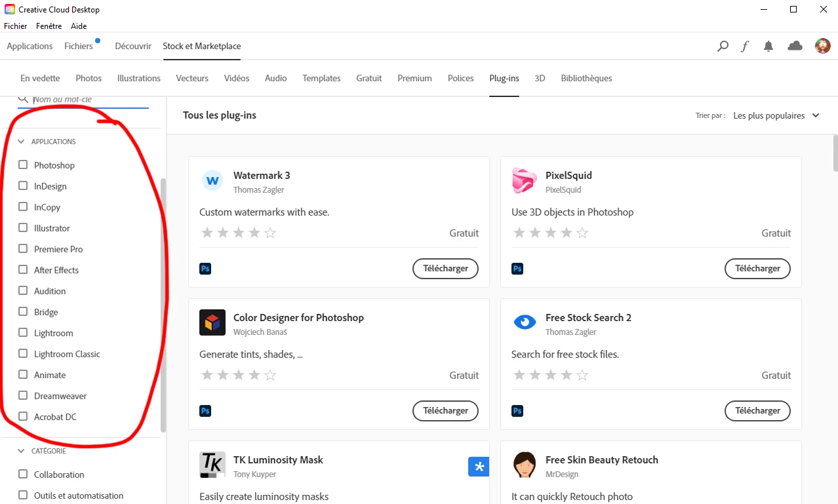Open the Bibliothèques tab
Viewport: 838px width, 504px height.
(x=586, y=78)
